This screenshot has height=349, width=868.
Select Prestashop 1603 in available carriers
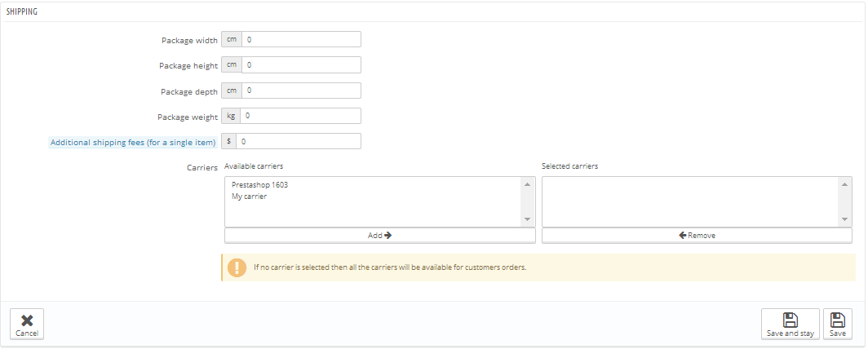pyautogui.click(x=259, y=184)
